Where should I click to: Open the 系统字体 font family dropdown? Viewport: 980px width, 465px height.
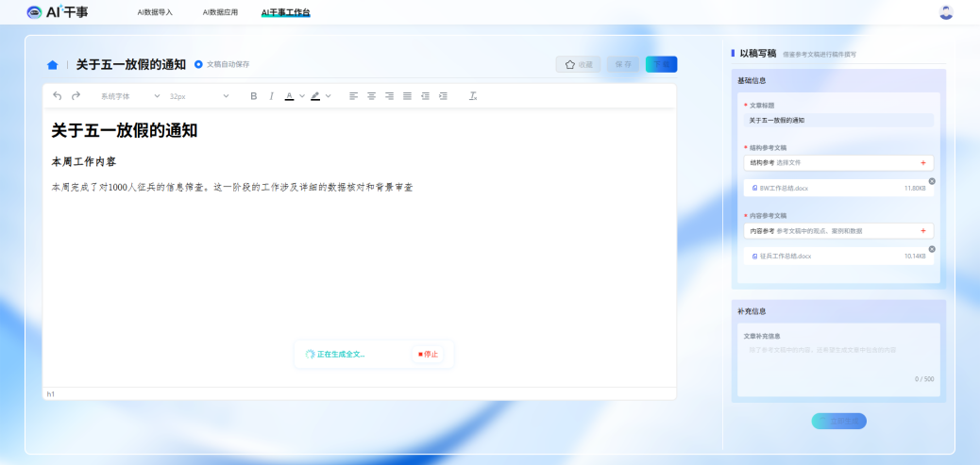click(x=130, y=96)
